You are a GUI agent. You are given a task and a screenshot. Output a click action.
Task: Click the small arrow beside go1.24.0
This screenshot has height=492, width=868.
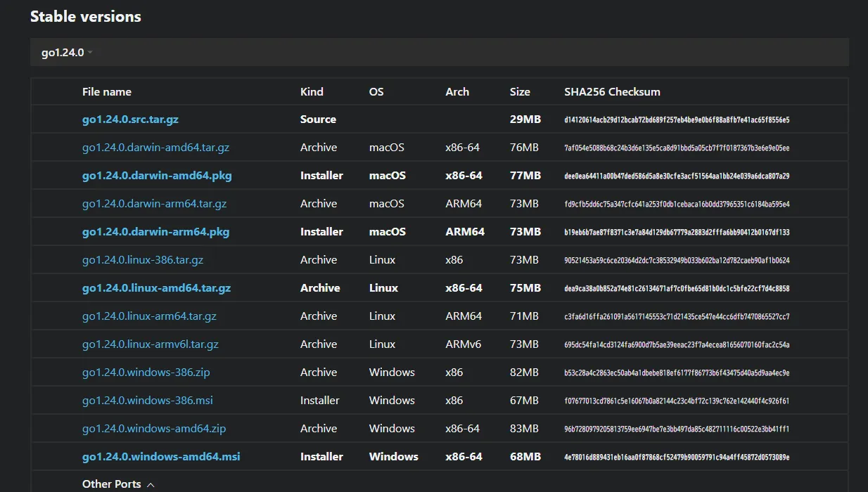(x=91, y=53)
